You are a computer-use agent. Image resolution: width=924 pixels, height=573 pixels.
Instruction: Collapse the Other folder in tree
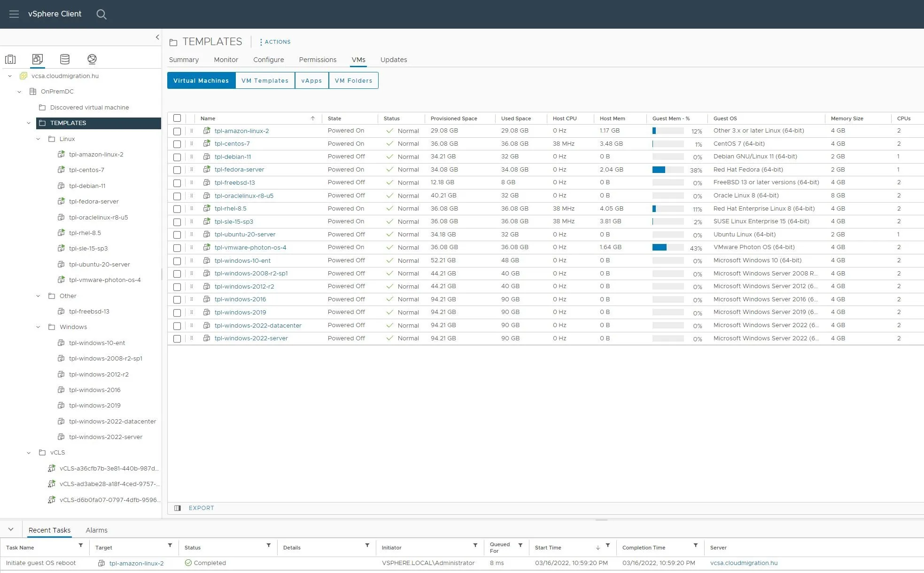[x=38, y=296]
